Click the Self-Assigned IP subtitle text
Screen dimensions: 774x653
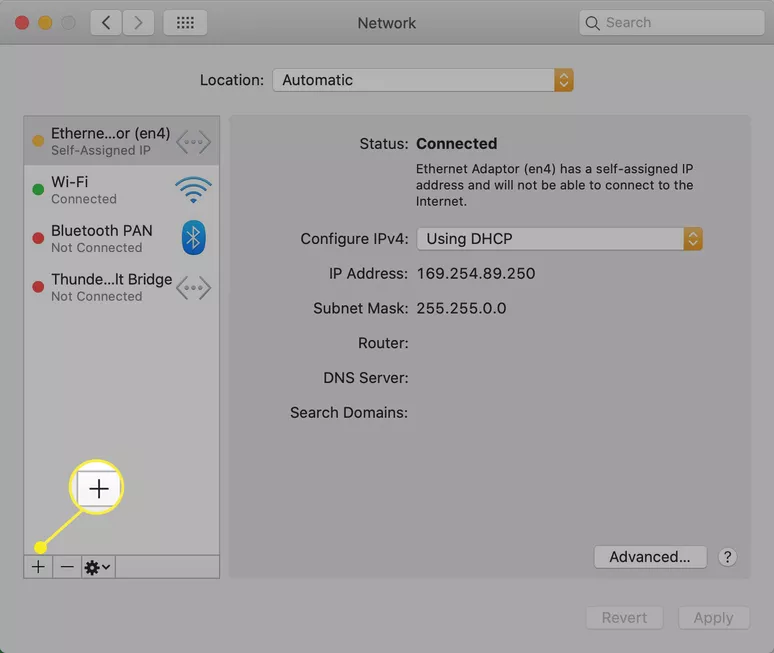click(101, 151)
